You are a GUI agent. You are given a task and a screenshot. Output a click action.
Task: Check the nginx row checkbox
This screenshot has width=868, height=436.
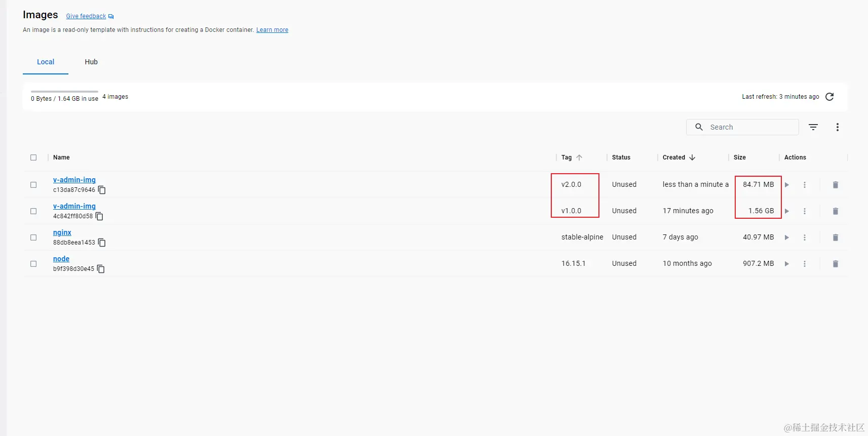click(x=33, y=237)
